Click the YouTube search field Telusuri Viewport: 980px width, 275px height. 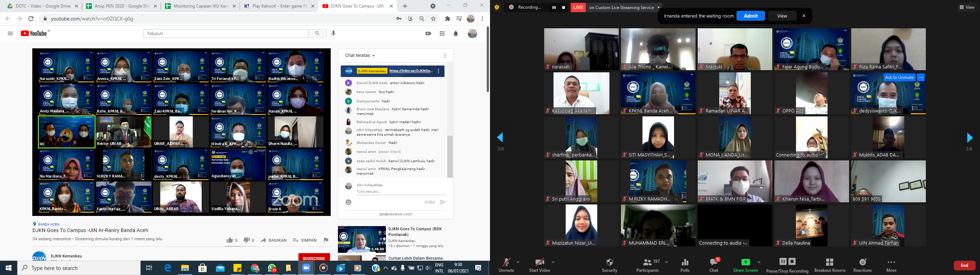tap(226, 33)
